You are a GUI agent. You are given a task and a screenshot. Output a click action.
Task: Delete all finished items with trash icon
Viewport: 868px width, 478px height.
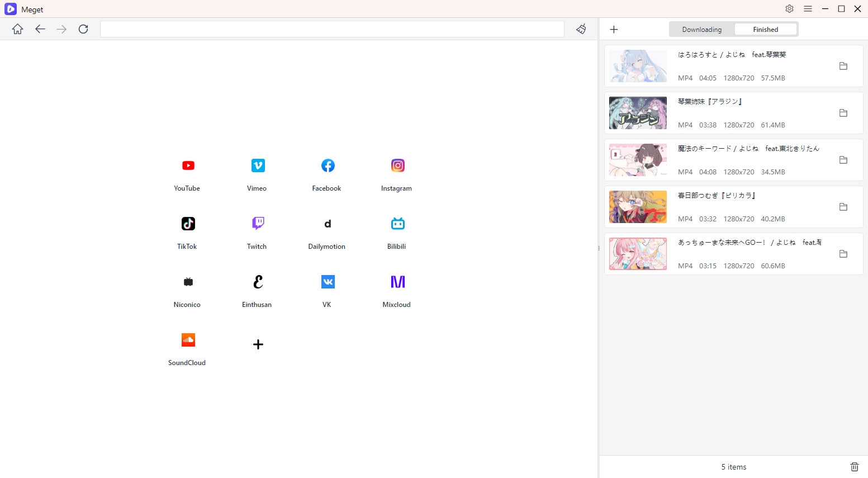coord(854,467)
